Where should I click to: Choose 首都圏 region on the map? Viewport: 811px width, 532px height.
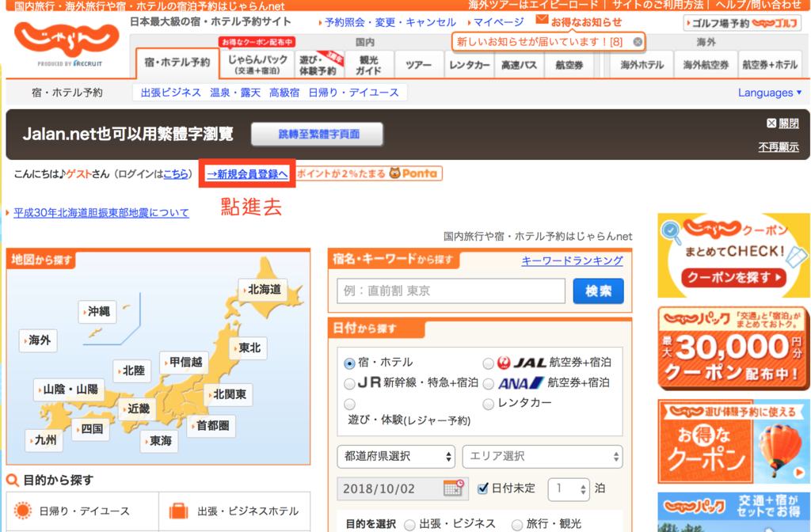211,426
